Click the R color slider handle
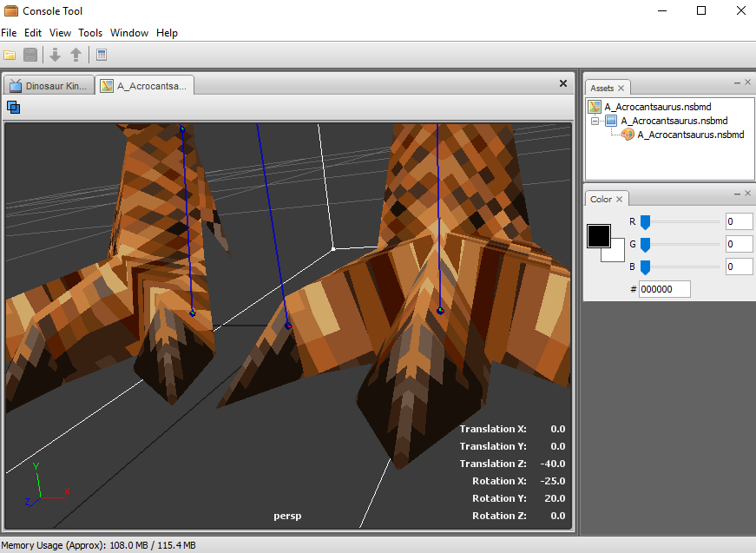Viewport: 756px width, 553px height. [x=645, y=222]
